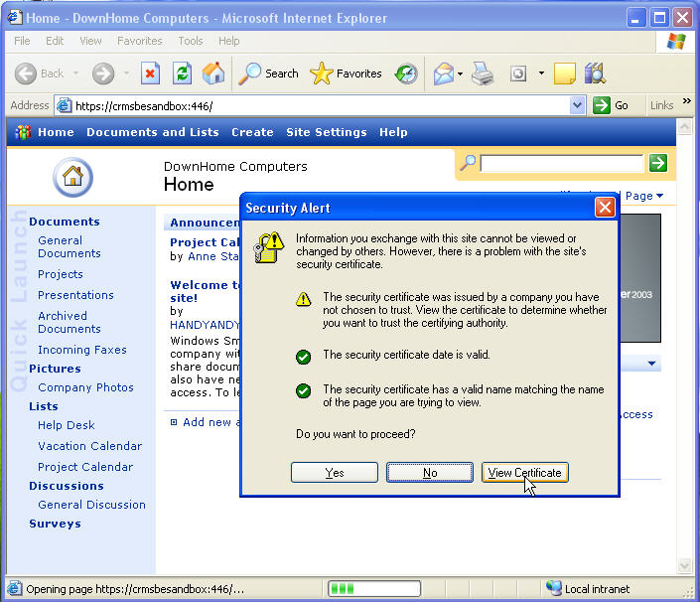
Task: Open the Tools menu
Action: click(x=191, y=41)
